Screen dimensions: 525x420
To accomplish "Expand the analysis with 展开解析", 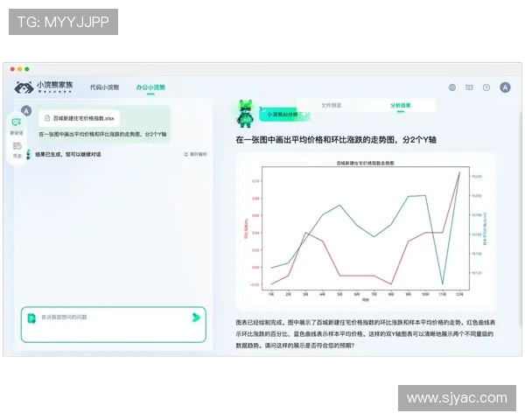I will 195,154.
